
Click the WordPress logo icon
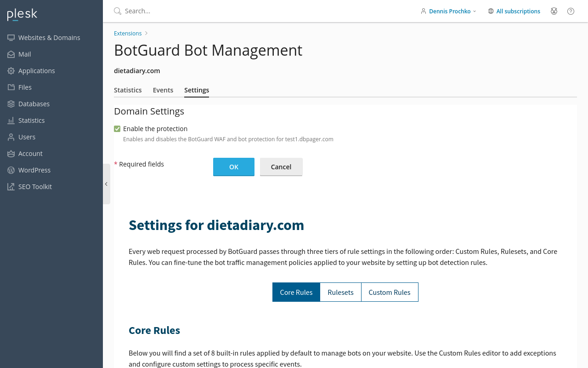tap(11, 170)
